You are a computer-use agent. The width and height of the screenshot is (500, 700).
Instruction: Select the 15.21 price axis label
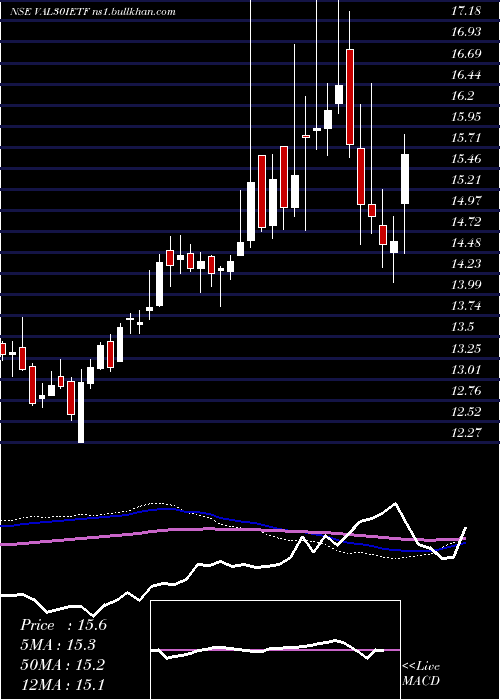point(466,179)
